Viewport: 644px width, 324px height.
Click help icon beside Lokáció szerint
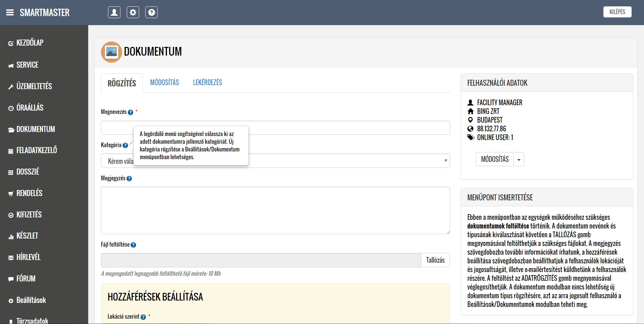(143, 317)
